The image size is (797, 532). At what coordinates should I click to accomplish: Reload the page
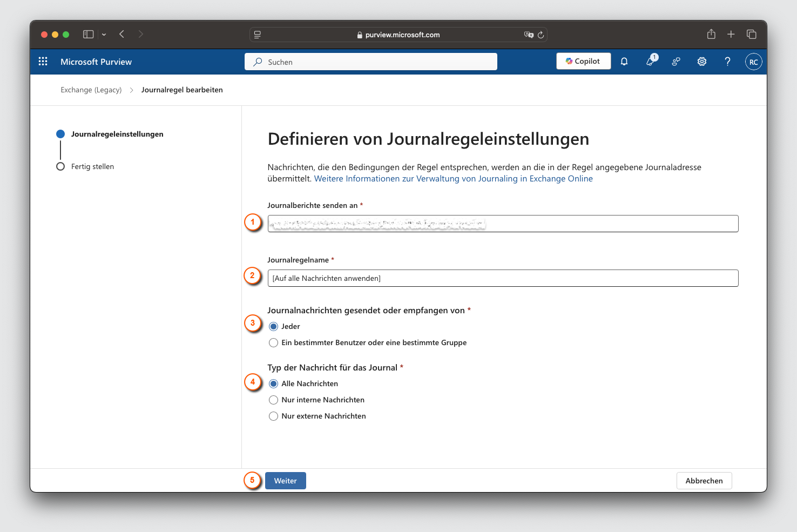coord(541,35)
